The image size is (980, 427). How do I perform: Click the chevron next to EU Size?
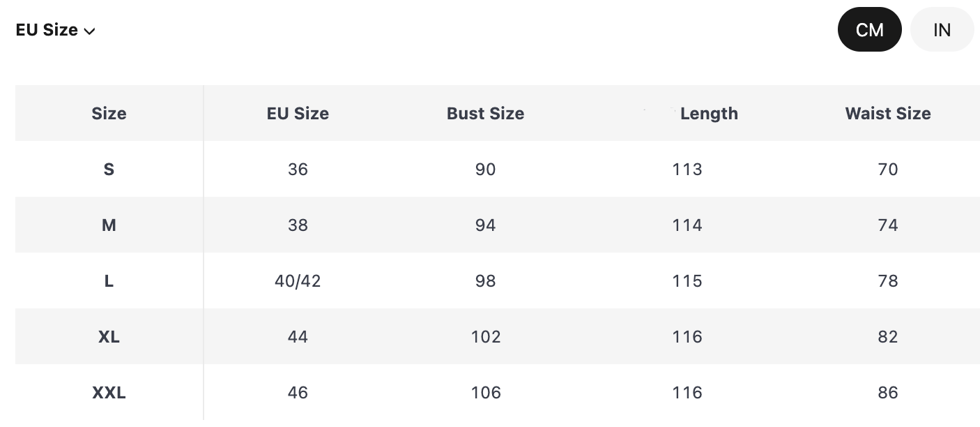click(89, 31)
